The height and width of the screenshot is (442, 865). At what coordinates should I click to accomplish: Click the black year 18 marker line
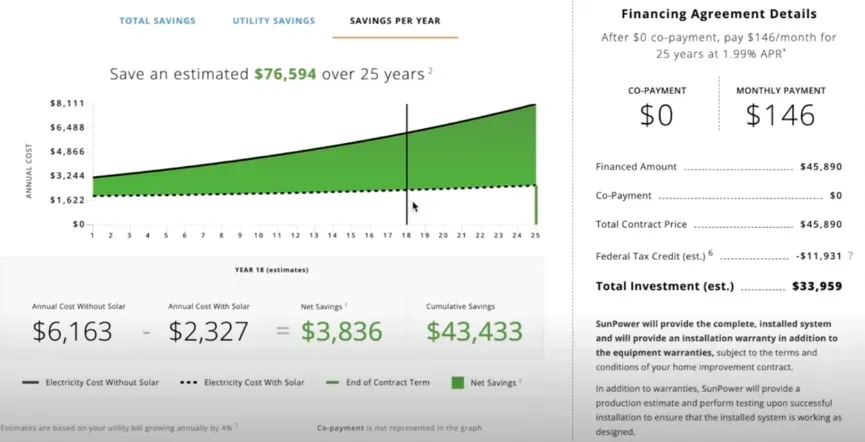tap(407, 164)
